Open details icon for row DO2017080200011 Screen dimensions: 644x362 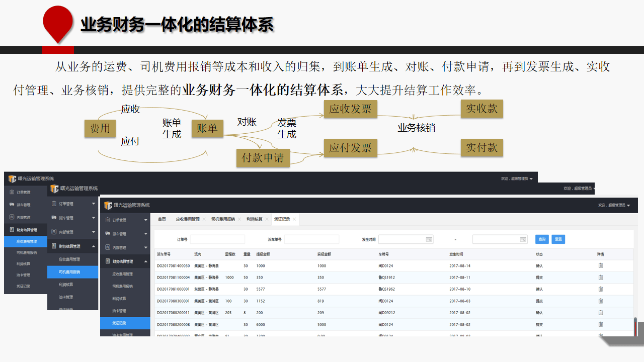tap(601, 313)
